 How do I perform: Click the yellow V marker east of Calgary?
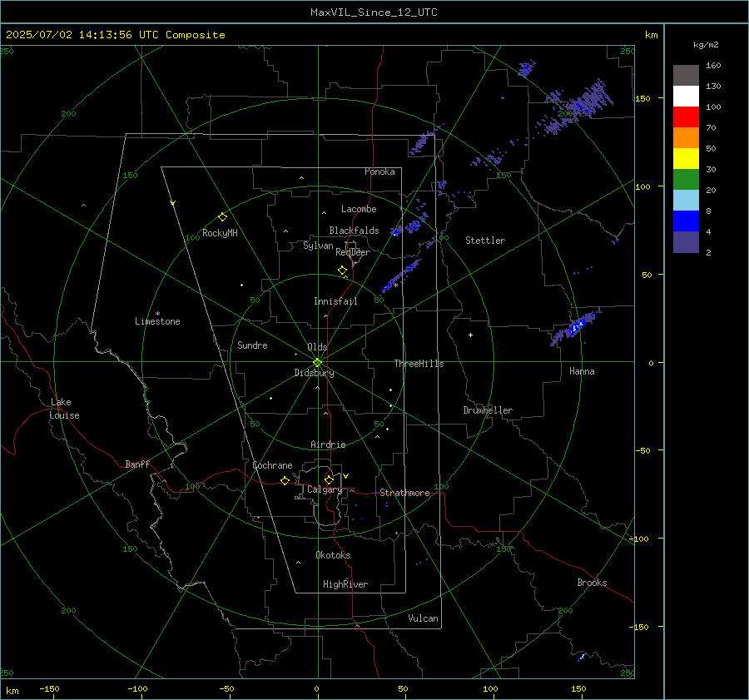pyautogui.click(x=346, y=476)
